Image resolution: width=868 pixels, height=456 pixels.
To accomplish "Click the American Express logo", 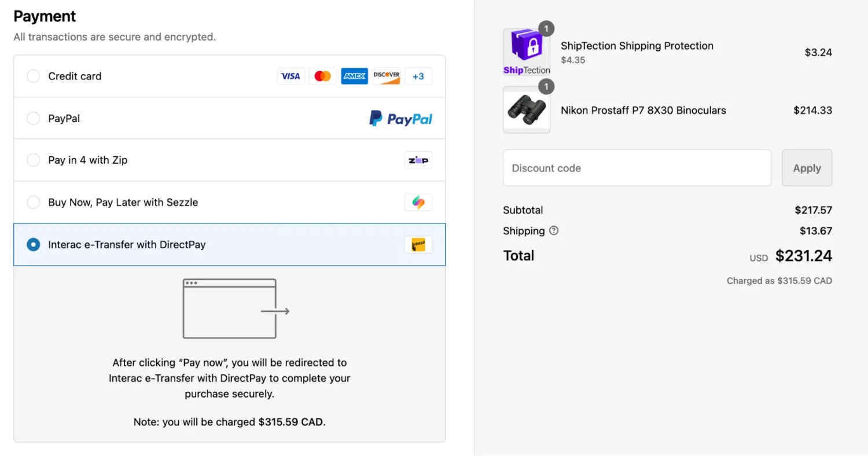I will [354, 76].
